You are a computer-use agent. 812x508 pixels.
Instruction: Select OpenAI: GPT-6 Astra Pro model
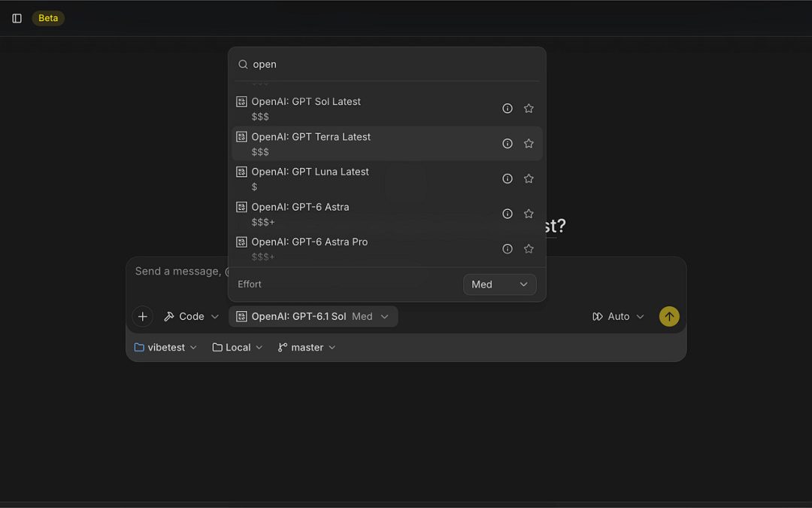point(387,249)
